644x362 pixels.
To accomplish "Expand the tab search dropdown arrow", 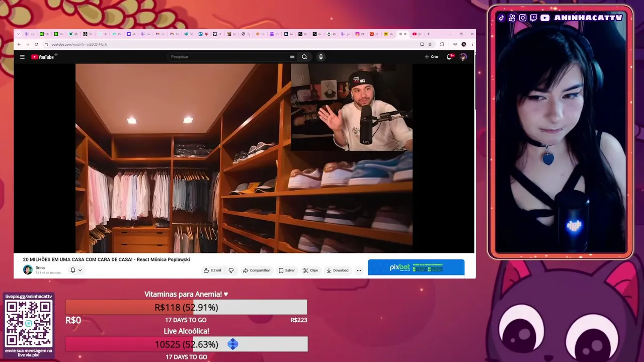I will 19,34.
